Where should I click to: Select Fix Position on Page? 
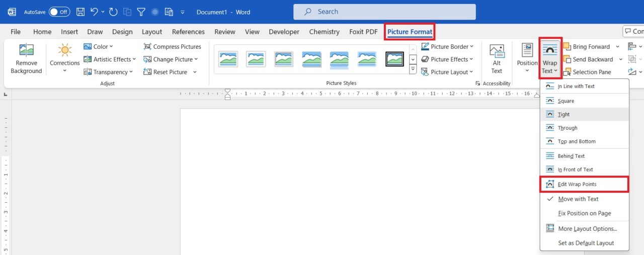[584, 213]
